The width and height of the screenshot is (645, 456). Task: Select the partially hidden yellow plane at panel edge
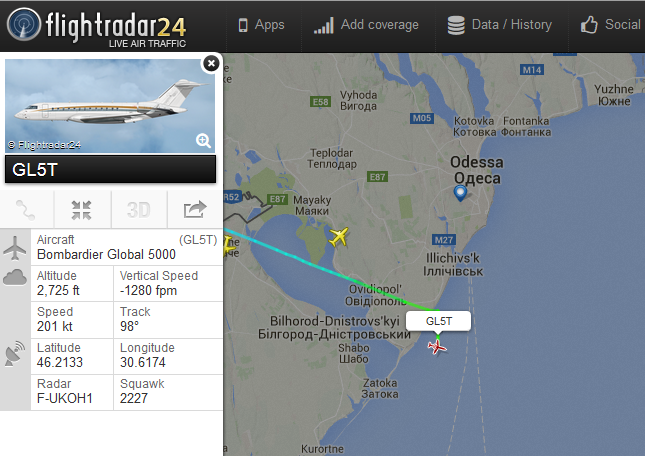pyautogui.click(x=229, y=245)
